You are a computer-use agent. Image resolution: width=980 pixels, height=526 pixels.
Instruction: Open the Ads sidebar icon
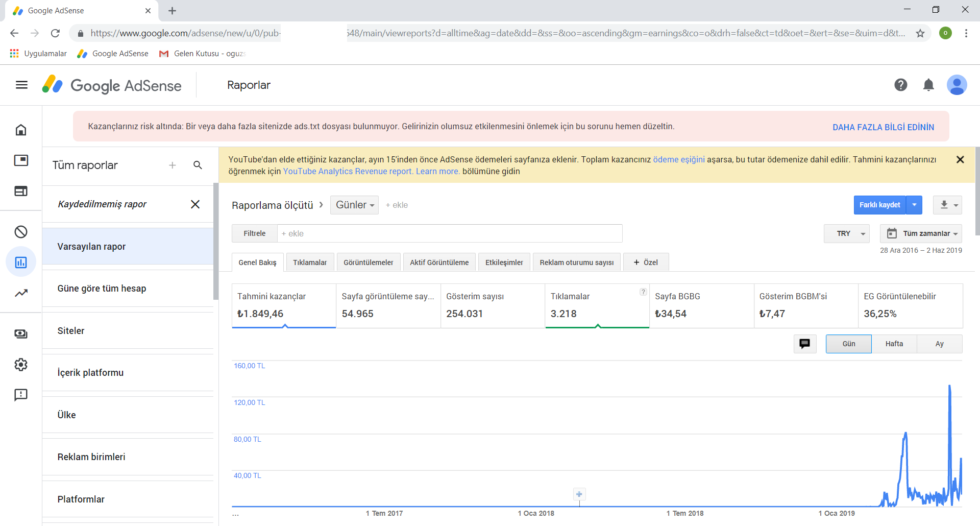pos(21,160)
